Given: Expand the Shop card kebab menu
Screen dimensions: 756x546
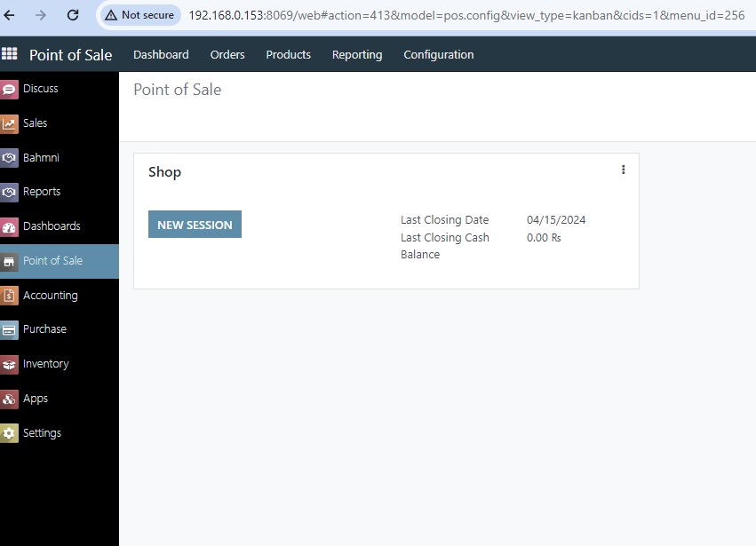Looking at the screenshot, I should [x=623, y=170].
